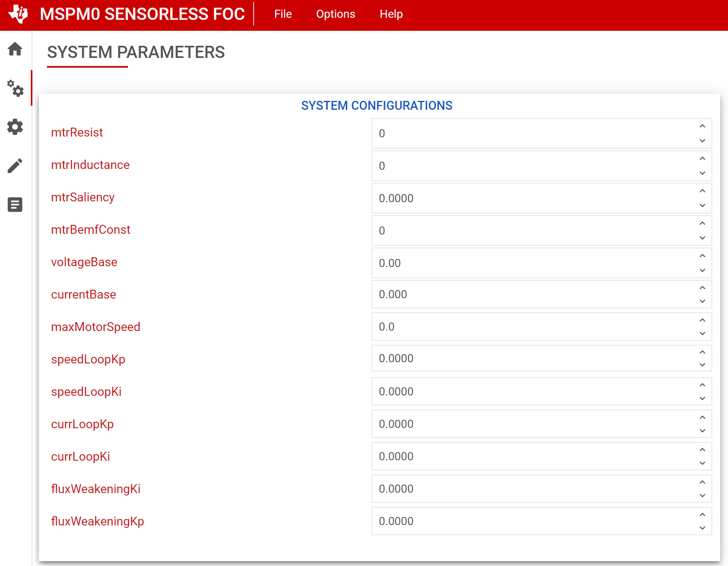
Task: Open the Help menu
Action: 391,14
